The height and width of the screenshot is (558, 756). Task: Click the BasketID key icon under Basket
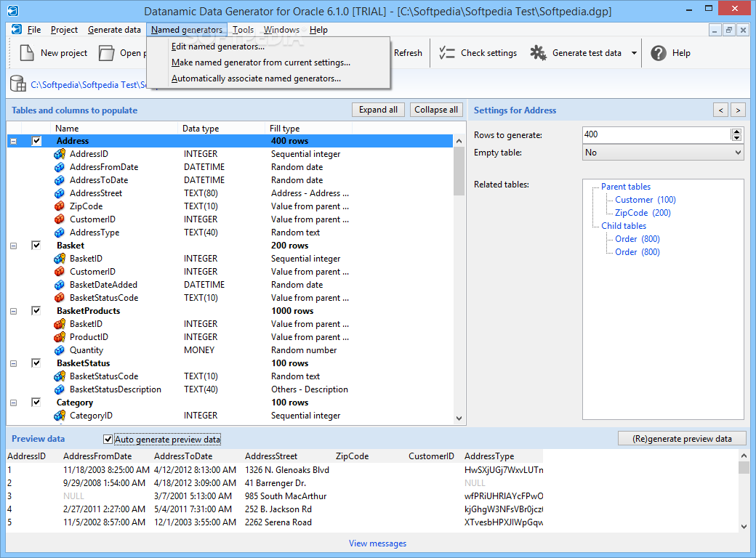pyautogui.click(x=60, y=259)
